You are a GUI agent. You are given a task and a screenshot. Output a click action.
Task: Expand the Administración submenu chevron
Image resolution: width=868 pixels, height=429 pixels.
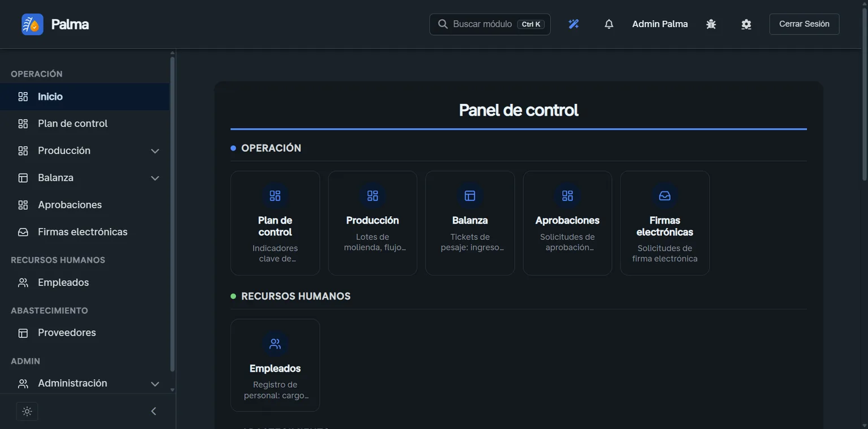pos(155,384)
